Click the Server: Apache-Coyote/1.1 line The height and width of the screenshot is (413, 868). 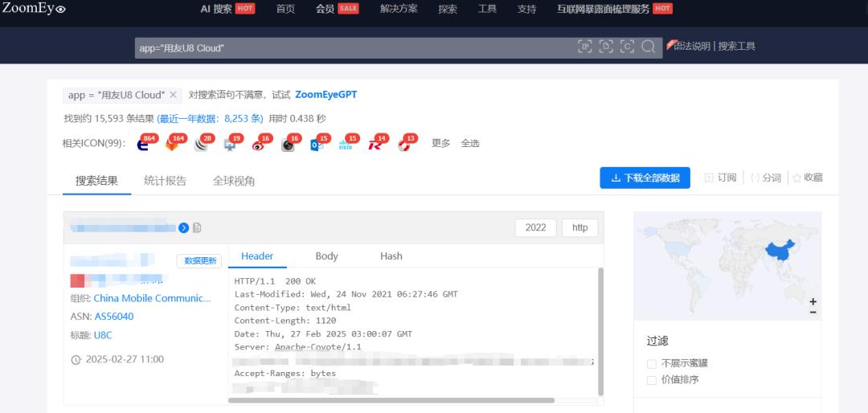298,347
